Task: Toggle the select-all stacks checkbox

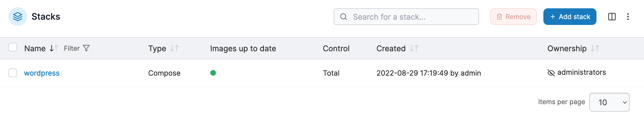Action: click(x=13, y=47)
